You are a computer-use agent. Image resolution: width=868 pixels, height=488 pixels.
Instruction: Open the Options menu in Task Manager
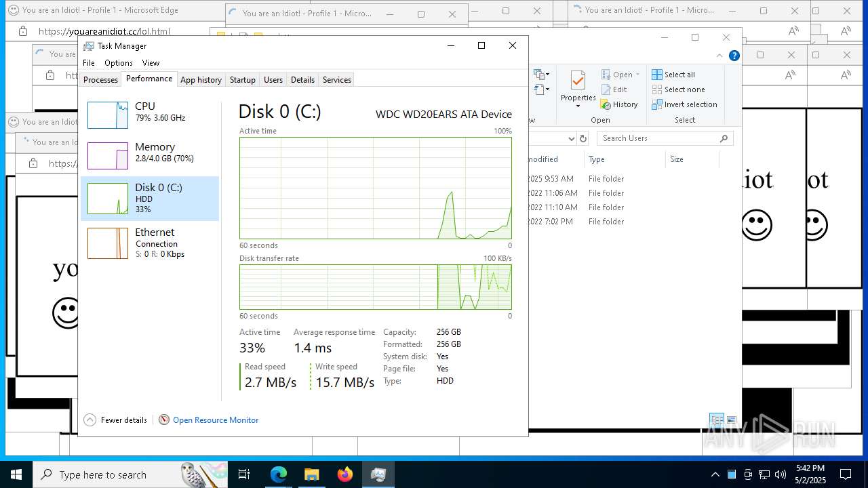coord(119,63)
